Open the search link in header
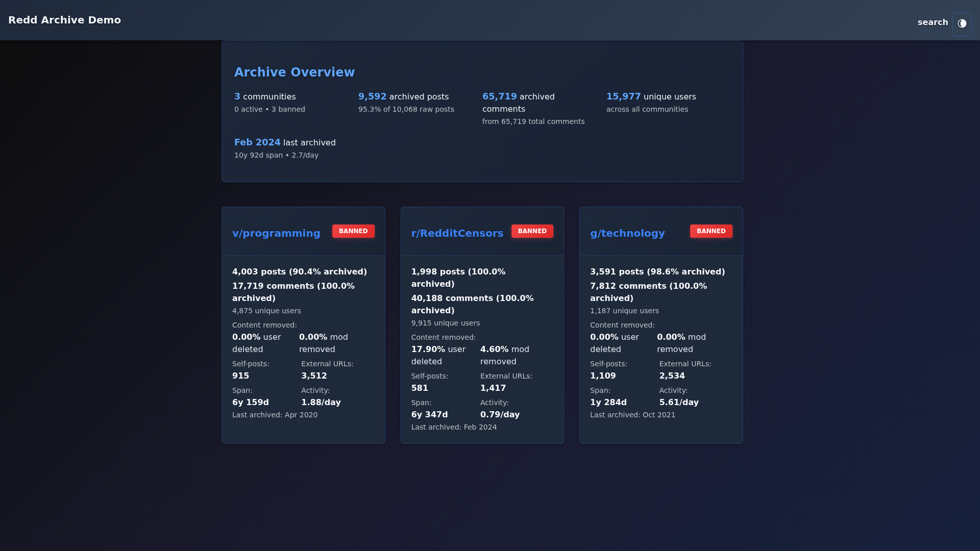The width and height of the screenshot is (980, 551). 933,22
